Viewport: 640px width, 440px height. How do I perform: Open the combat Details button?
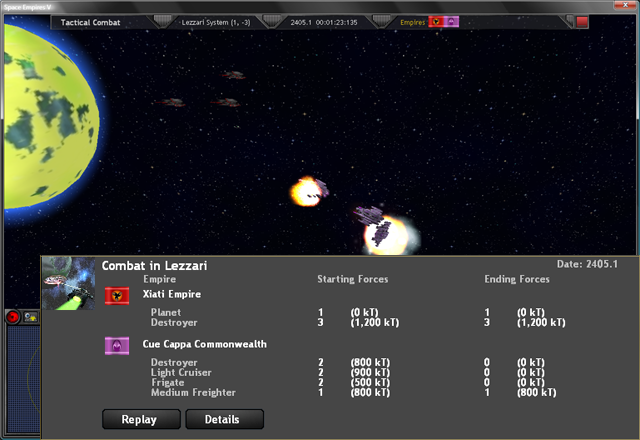(x=224, y=419)
